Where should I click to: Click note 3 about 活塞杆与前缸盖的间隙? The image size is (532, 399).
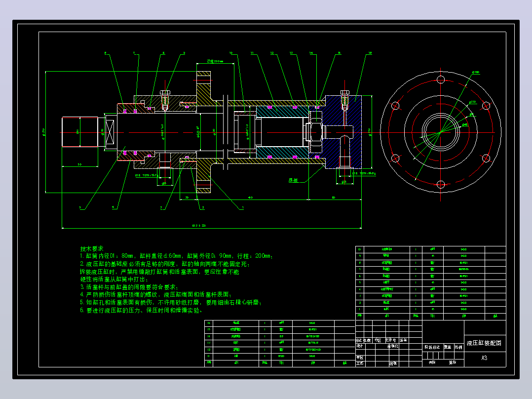129,287
